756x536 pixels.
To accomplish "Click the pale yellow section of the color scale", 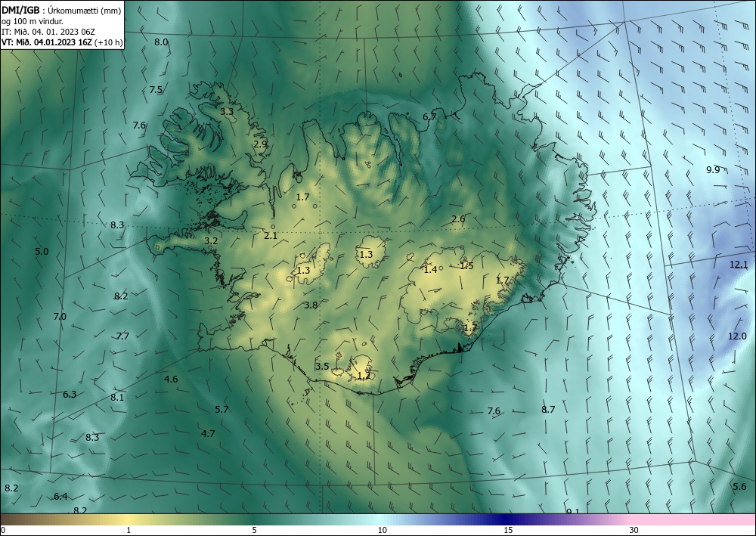I will [x=126, y=519].
